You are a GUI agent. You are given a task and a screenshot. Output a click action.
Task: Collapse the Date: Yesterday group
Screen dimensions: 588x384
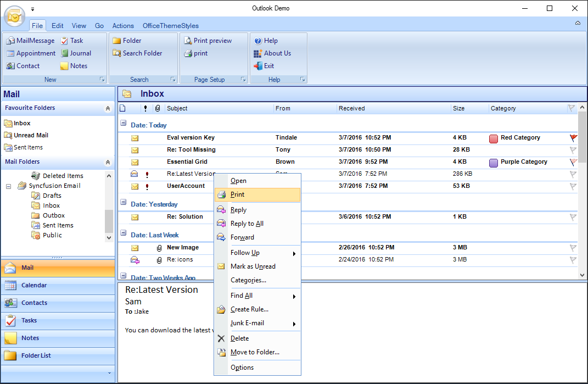pyautogui.click(x=123, y=202)
